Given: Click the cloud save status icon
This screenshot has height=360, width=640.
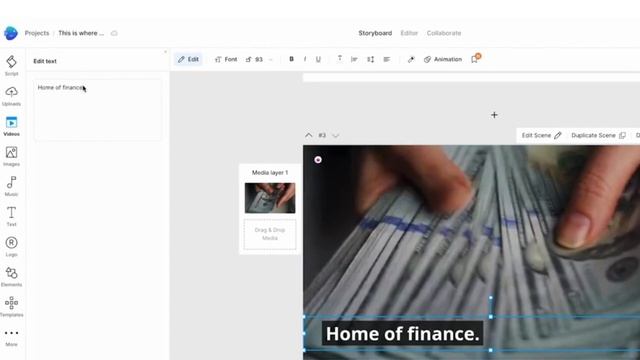Looking at the screenshot, I should click(x=114, y=33).
